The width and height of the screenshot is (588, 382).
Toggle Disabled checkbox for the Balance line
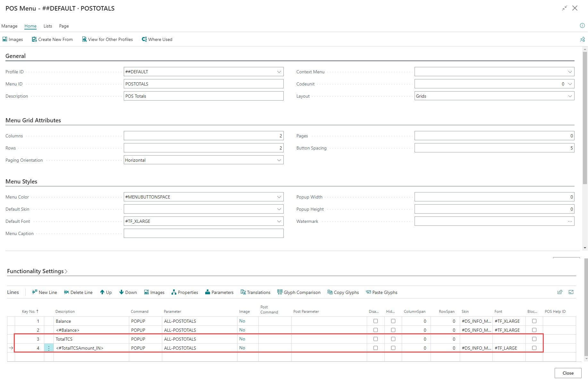coord(375,321)
